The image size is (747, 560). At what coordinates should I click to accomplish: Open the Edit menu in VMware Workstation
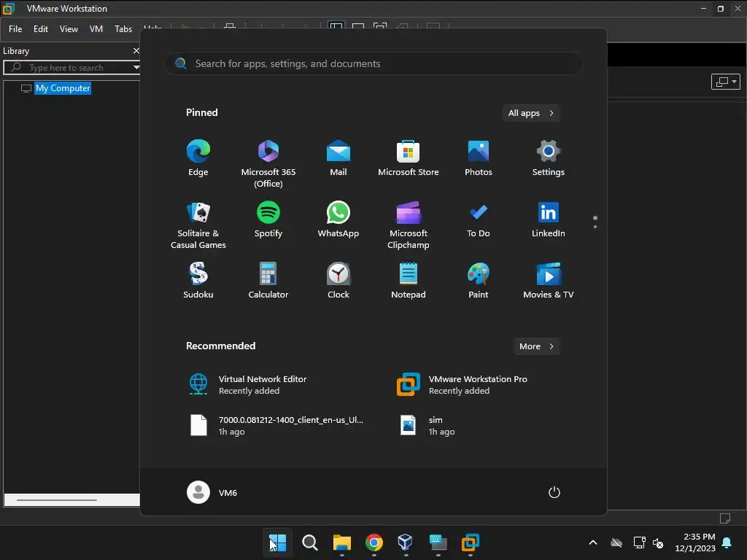41,29
